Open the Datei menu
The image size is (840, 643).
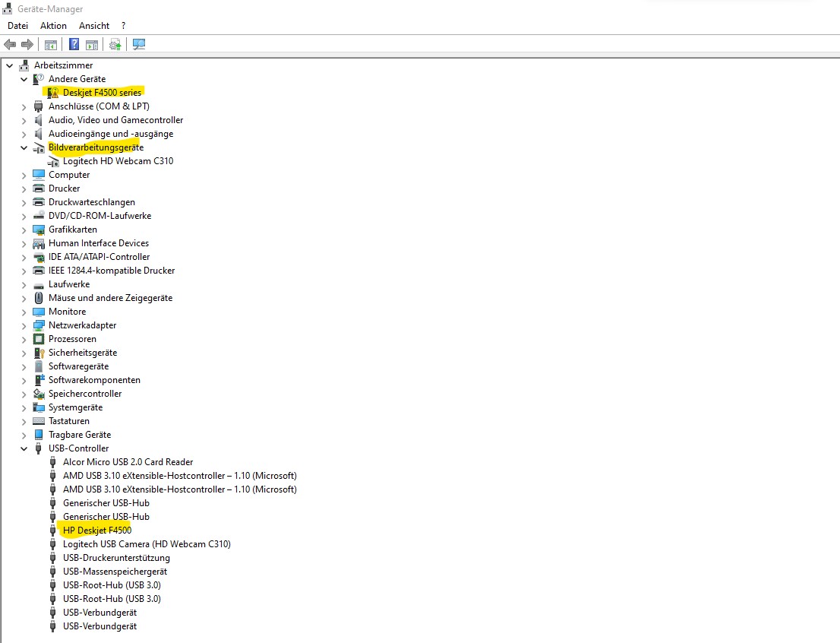pyautogui.click(x=17, y=26)
